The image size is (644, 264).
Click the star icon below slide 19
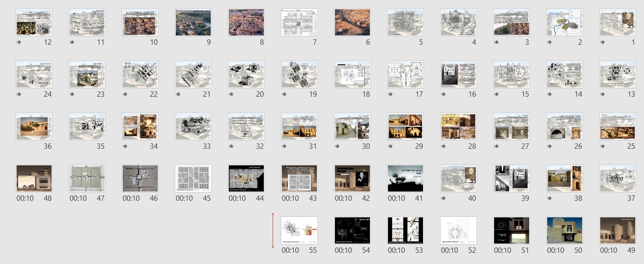pos(284,94)
